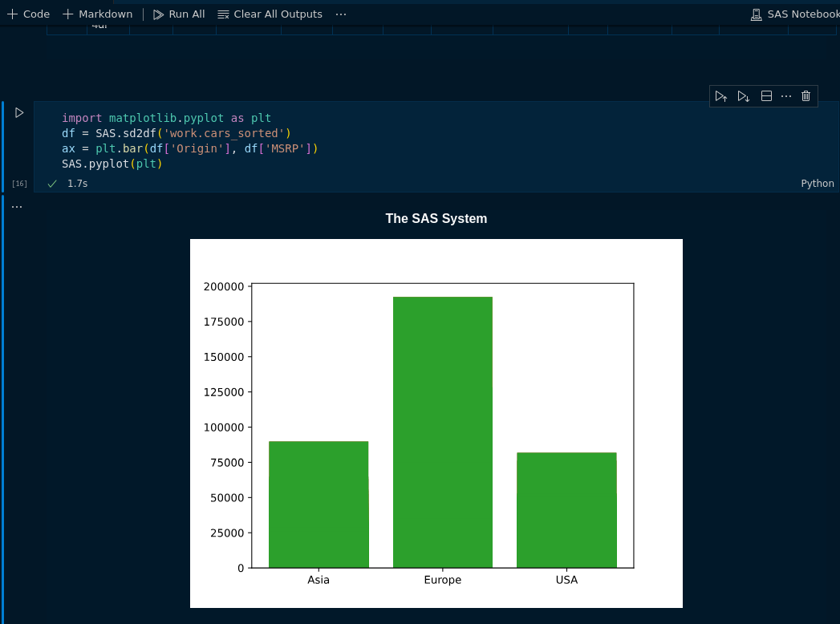Delete the cell with the trash icon
Viewport: 840px width, 624px height.
click(x=806, y=95)
